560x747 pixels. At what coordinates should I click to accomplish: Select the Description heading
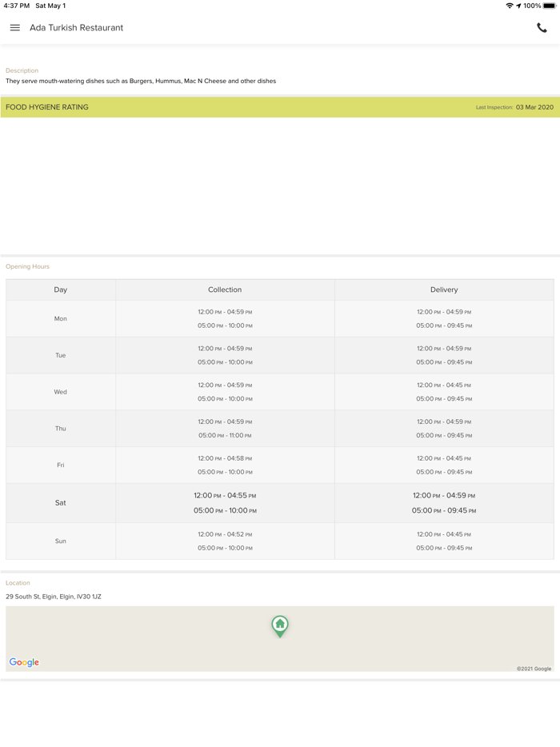22,70
